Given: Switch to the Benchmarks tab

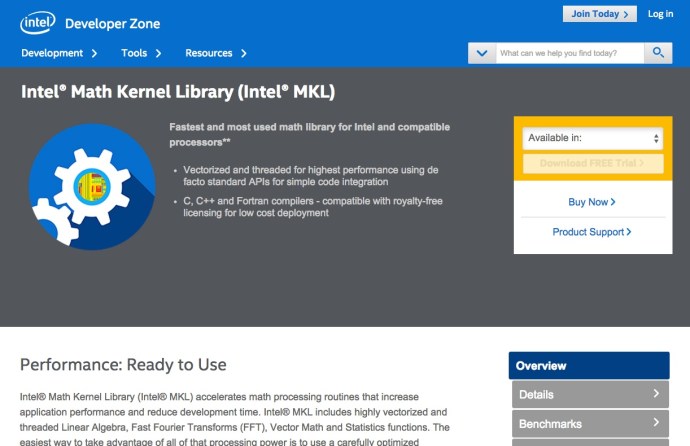Looking at the screenshot, I should click(590, 424).
